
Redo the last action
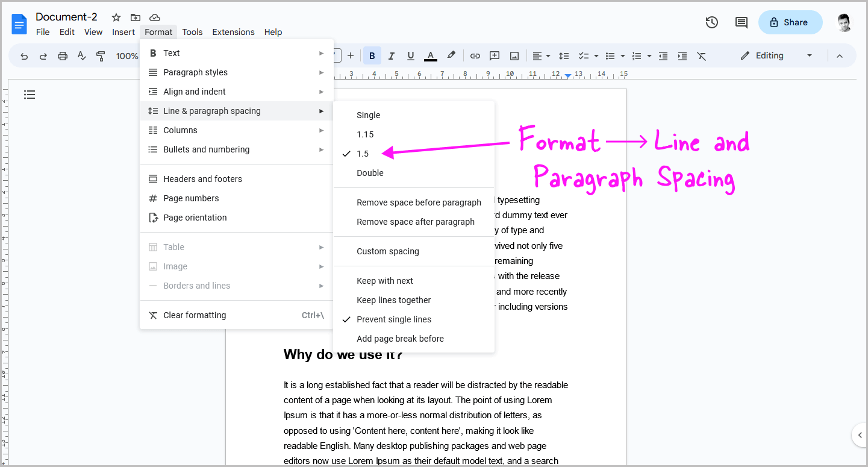tap(42, 55)
